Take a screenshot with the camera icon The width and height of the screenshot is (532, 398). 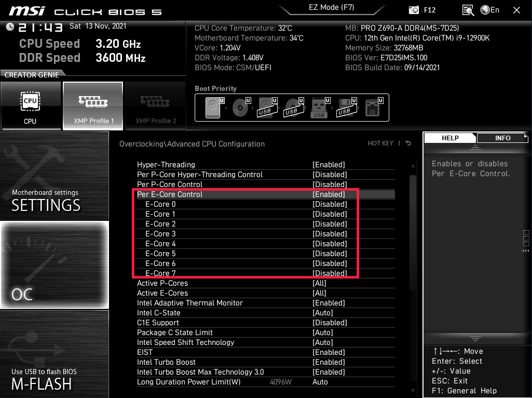click(414, 10)
